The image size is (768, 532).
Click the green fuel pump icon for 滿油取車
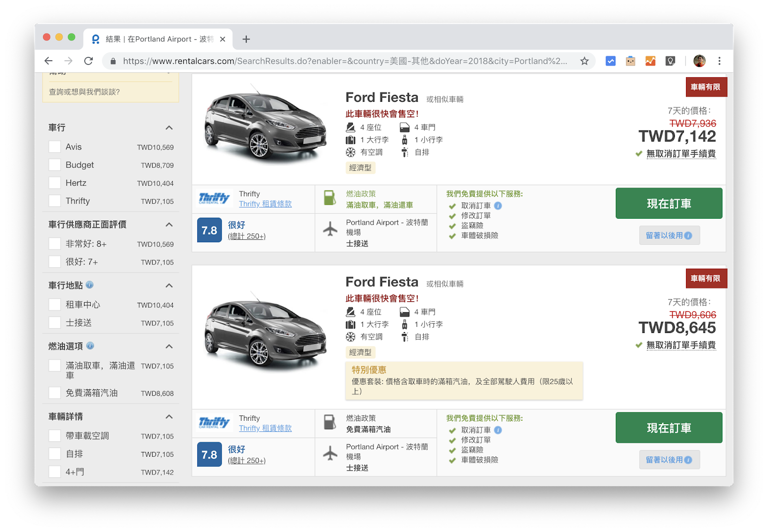330,198
